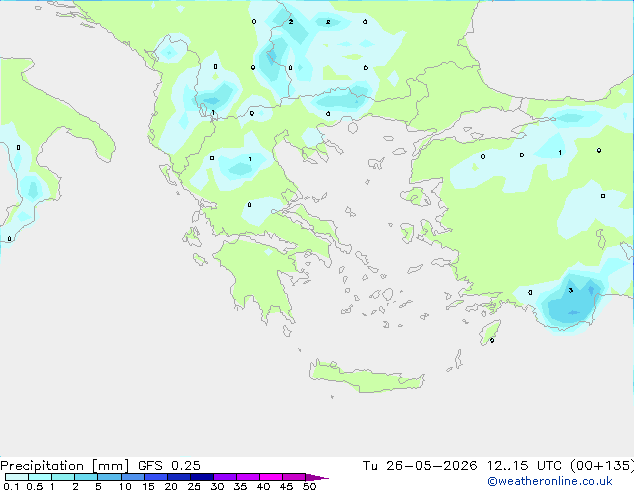The height and width of the screenshot is (490, 634).
Task: Select legend swatch between 0.5 and 1
Action: (x=40, y=477)
